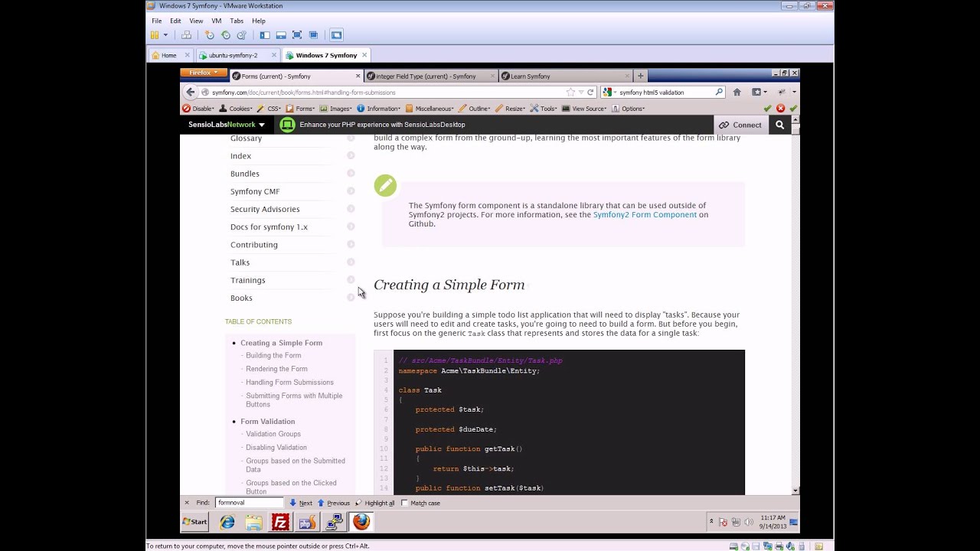Screen dimensions: 980x551
Task: Open the Disable dropdown in Web Developer toolbar
Action: (x=199, y=109)
